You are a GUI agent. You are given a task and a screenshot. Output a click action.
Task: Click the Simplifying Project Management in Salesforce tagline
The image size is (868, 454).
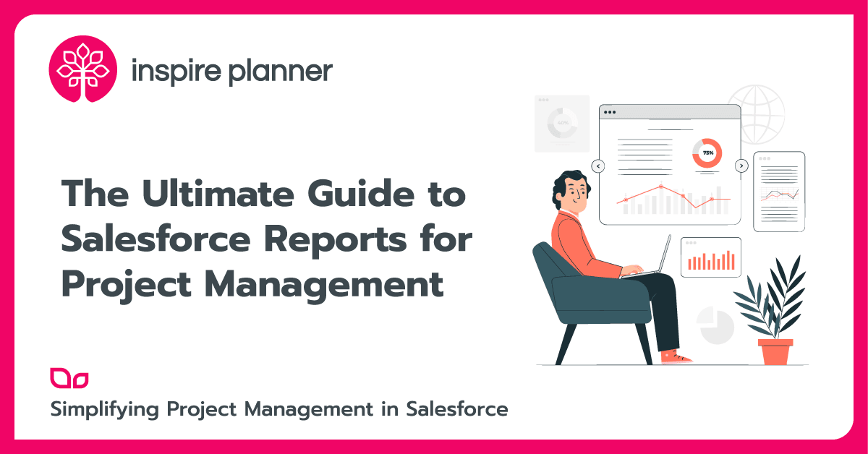(x=278, y=409)
